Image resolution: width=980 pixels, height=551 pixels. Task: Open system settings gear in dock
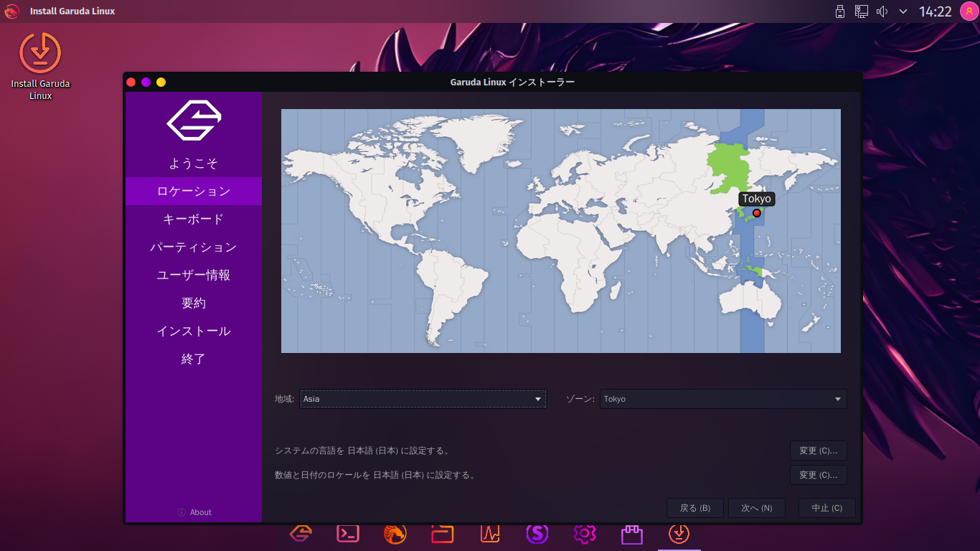pos(585,534)
